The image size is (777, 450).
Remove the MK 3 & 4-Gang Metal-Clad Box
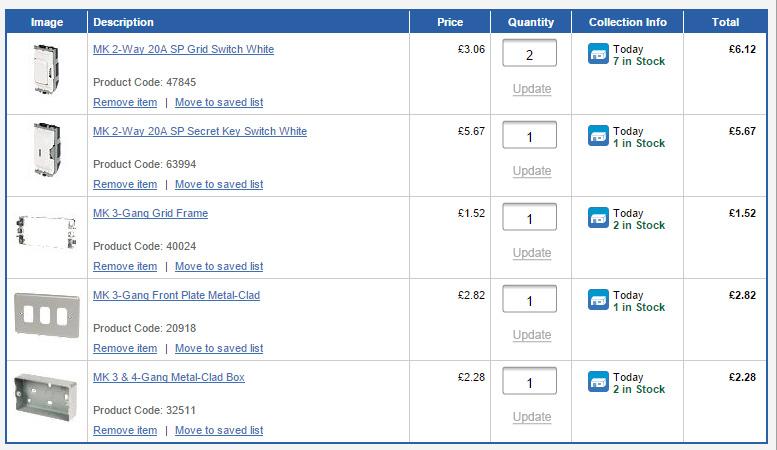125,430
